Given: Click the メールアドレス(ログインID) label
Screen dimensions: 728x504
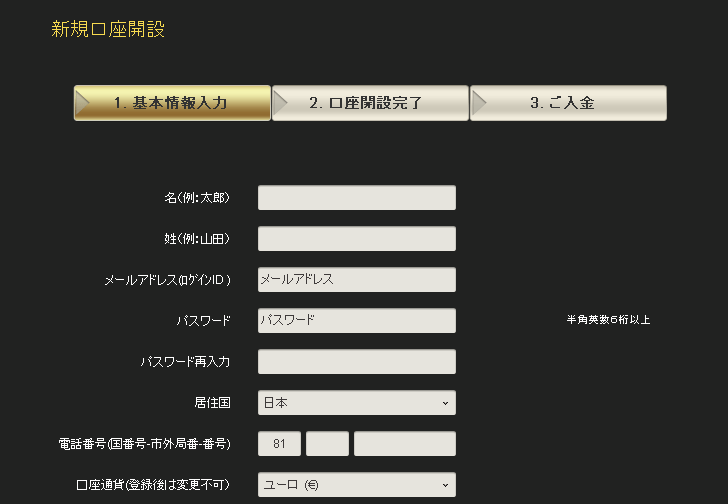Looking at the screenshot, I should coord(167,280).
